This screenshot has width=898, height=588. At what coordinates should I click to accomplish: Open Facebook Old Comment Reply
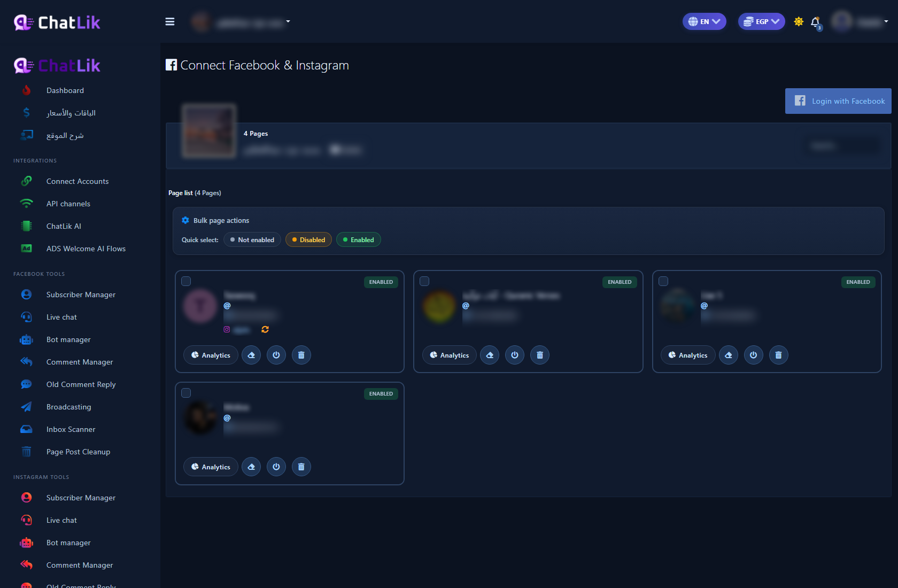(x=81, y=384)
